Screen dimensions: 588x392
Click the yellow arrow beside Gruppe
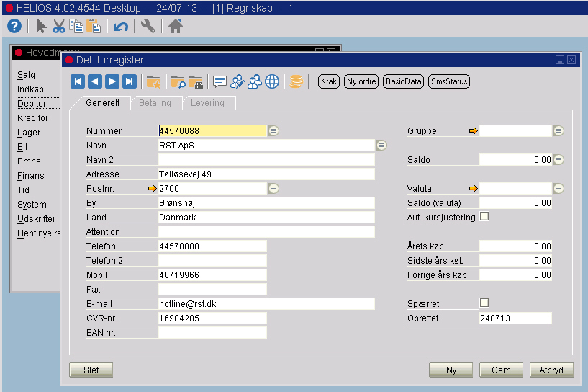(474, 130)
